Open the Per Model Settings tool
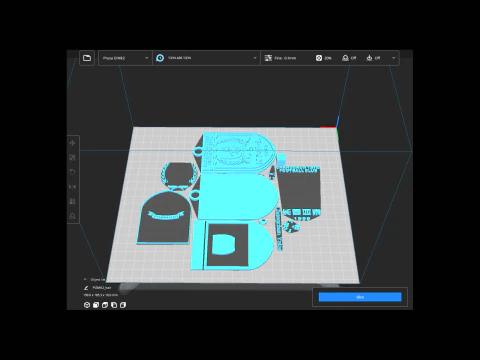This screenshot has height=360, width=480. point(72,201)
